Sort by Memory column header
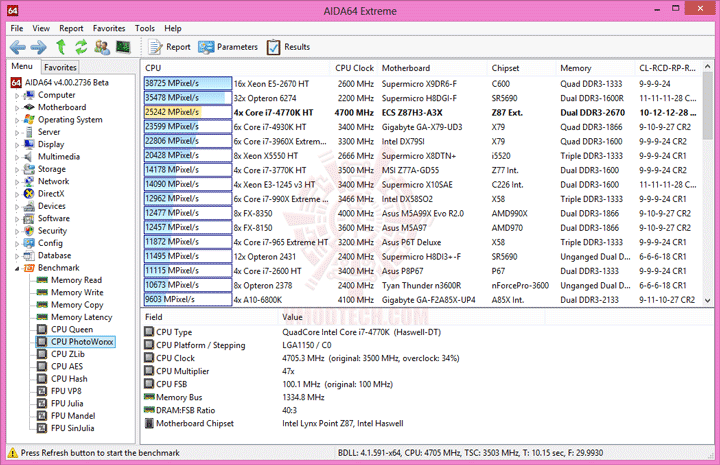This screenshot has height=465, width=720. tap(595, 68)
